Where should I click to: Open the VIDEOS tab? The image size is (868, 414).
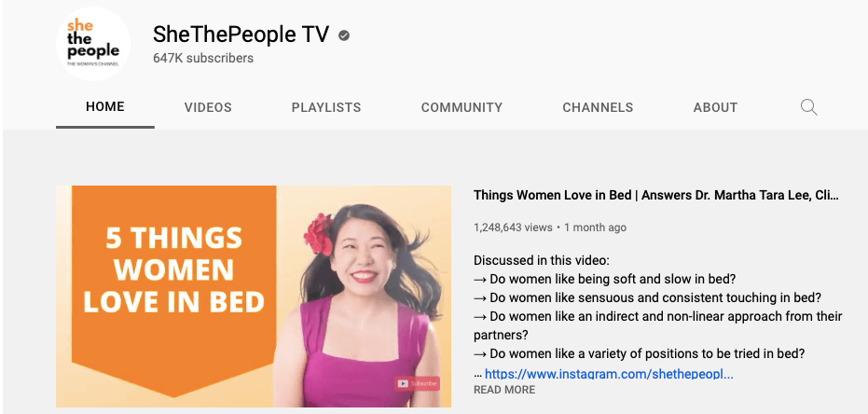point(208,107)
